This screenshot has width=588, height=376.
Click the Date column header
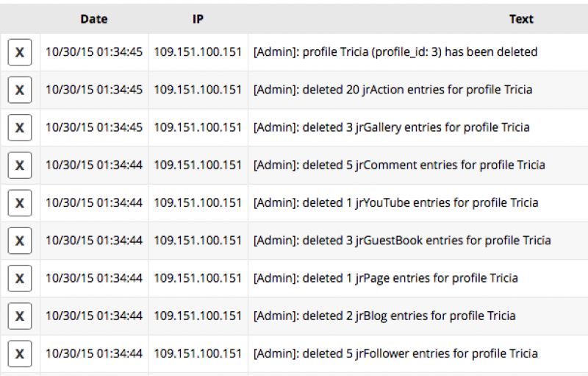pos(94,19)
